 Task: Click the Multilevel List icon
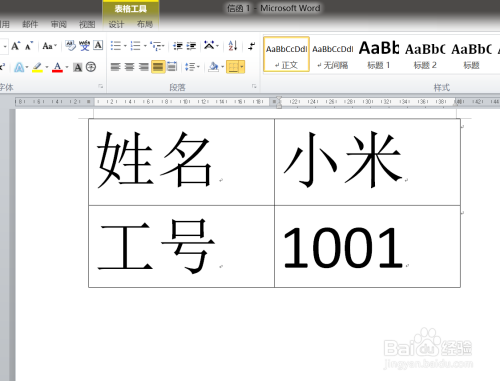pyautogui.click(x=155, y=46)
